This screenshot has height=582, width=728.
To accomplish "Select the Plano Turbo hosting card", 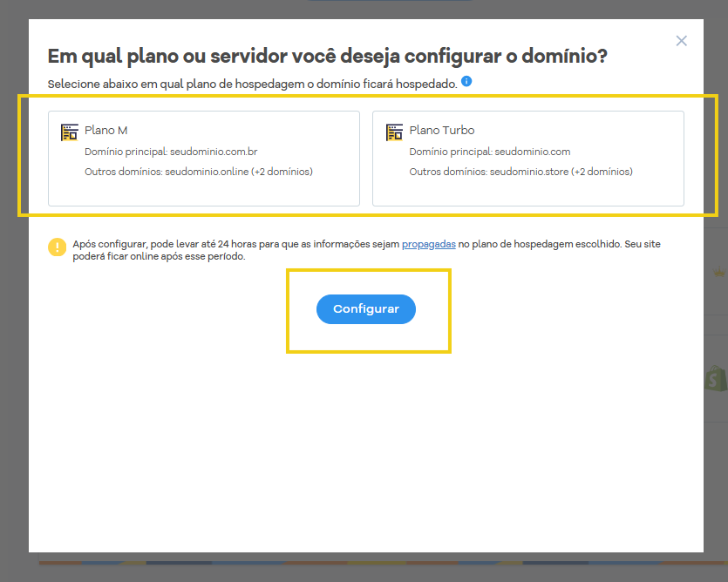I will tap(527, 159).
